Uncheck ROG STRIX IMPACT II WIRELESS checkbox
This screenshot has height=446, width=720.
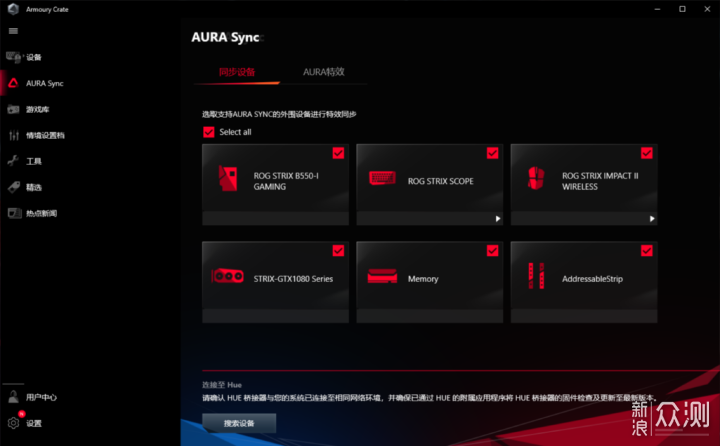[x=647, y=153]
